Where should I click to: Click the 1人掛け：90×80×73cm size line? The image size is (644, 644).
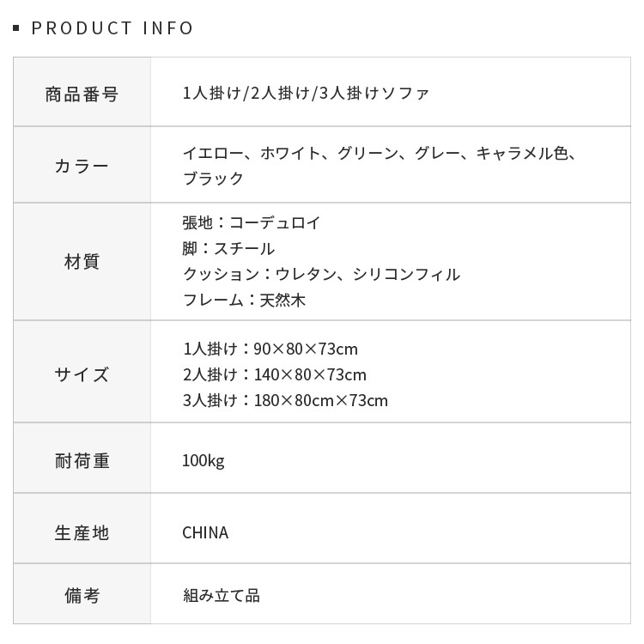[270, 349]
